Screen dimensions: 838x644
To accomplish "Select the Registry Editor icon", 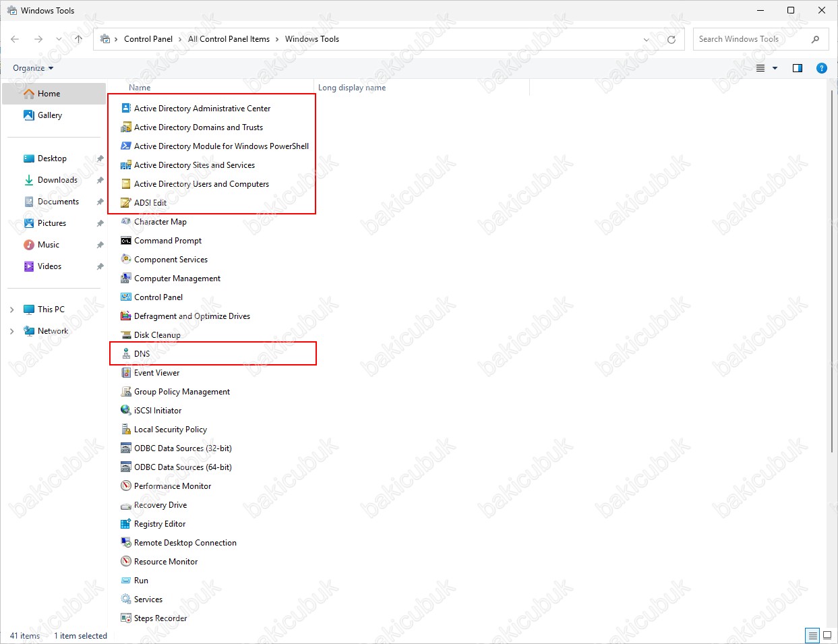I will (x=126, y=523).
